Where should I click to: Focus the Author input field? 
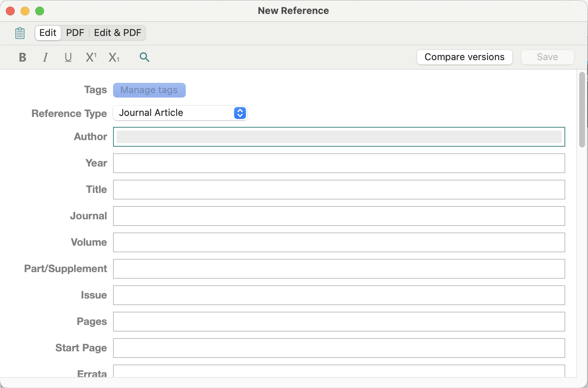coord(339,137)
